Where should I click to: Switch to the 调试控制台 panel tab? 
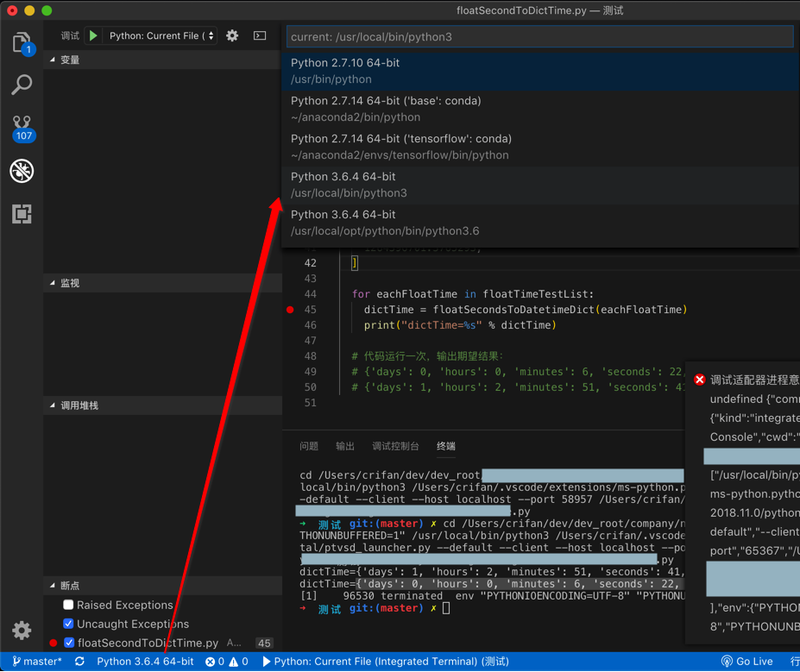pyautogui.click(x=395, y=446)
